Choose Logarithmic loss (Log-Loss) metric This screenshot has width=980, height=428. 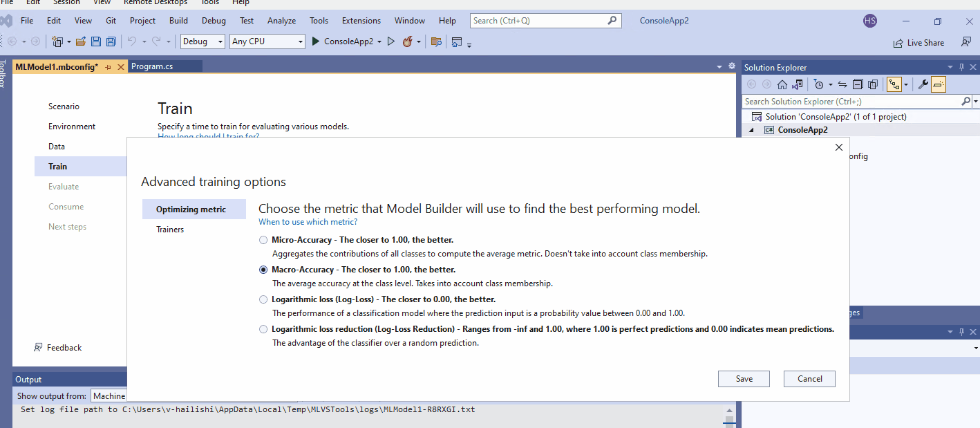coord(263,299)
